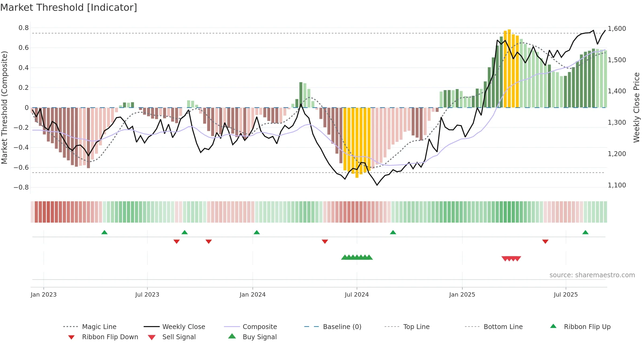The image size is (644, 362).
Task: Toggle the Ribbon Flip Down legend entry
Action: point(103,337)
